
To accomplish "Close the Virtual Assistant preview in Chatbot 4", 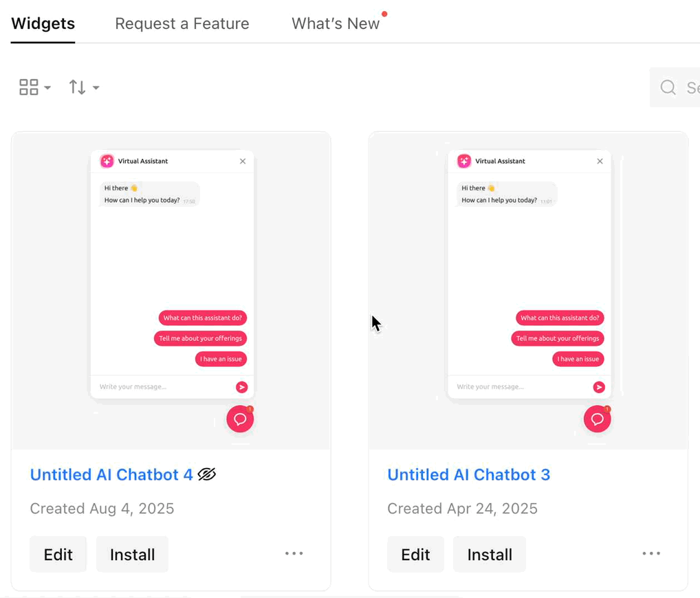I will [x=243, y=162].
